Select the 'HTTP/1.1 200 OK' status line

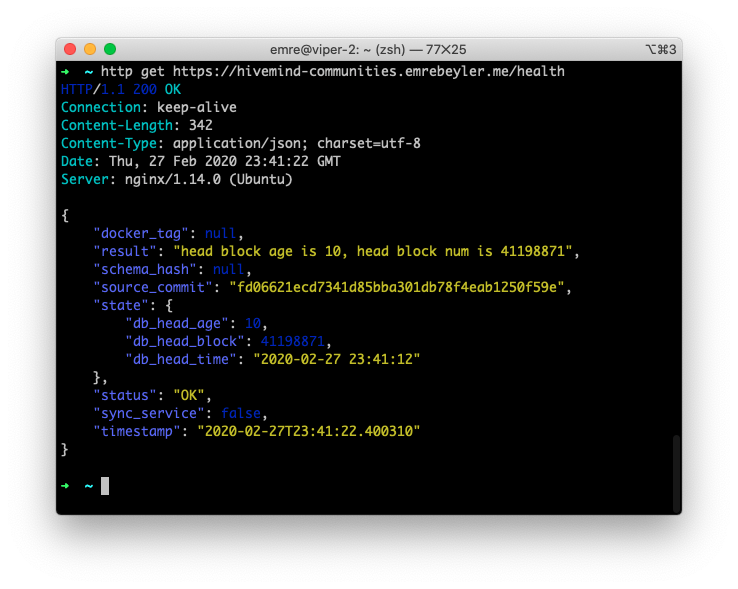(121, 89)
